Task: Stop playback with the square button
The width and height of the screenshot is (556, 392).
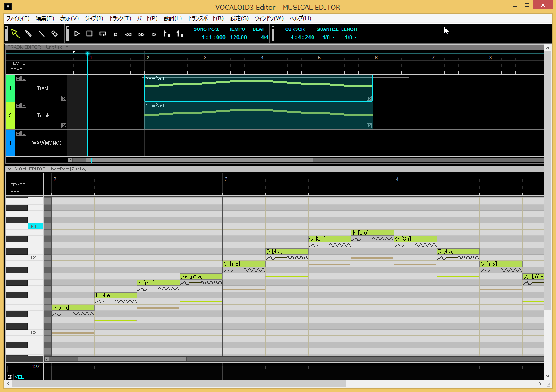Action: click(89, 33)
